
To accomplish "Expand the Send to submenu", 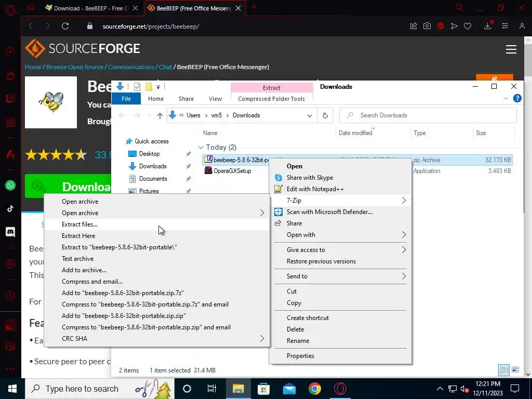I will click(x=404, y=276).
